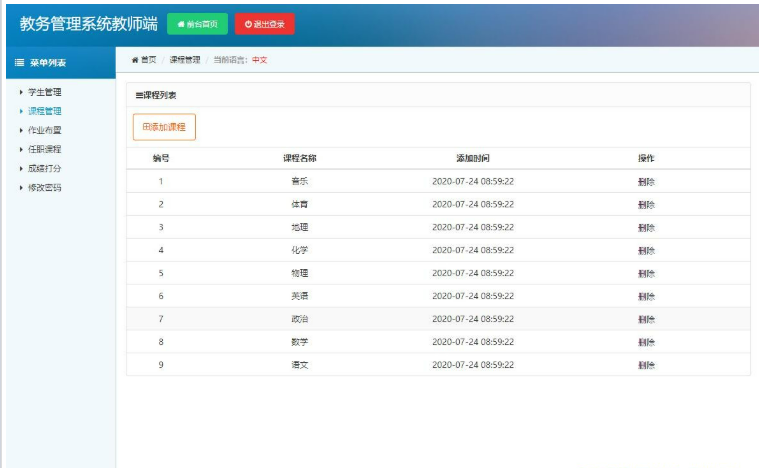The width and height of the screenshot is (759, 468).
Task: Delete the 数学 course
Action: [x=646, y=342]
